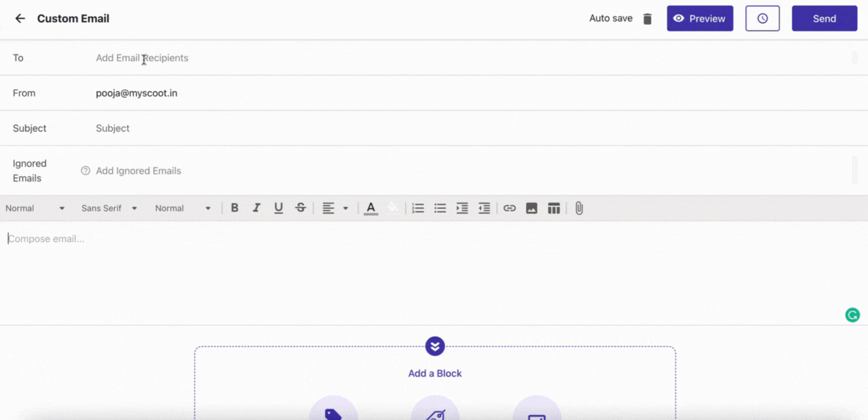Open the Normal font size dropdown
This screenshot has height=420, width=868.
pyautogui.click(x=183, y=208)
